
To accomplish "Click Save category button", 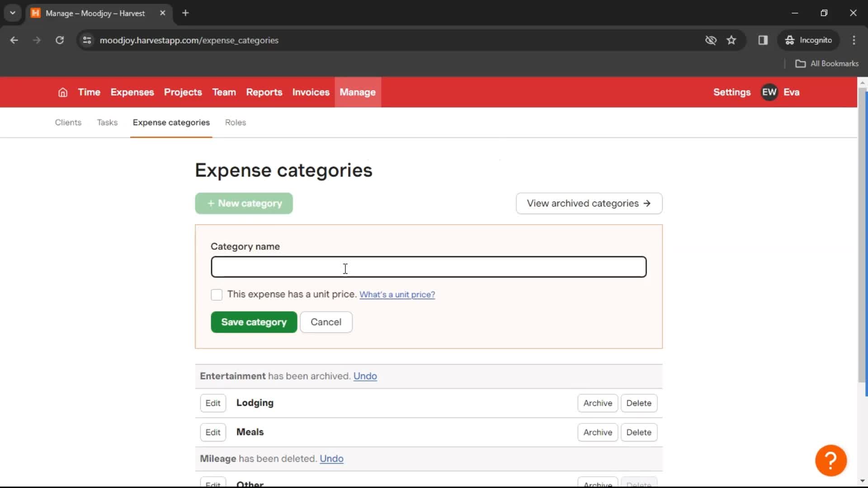I will tap(254, 322).
